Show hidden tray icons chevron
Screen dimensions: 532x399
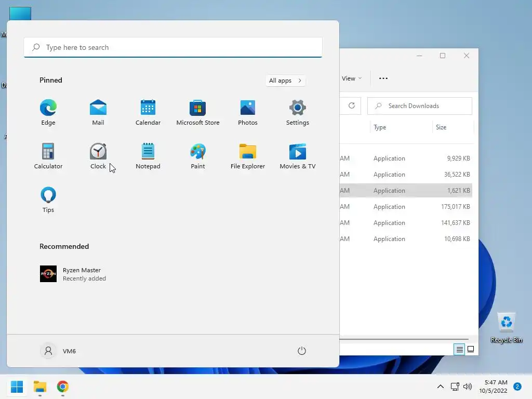click(x=441, y=387)
